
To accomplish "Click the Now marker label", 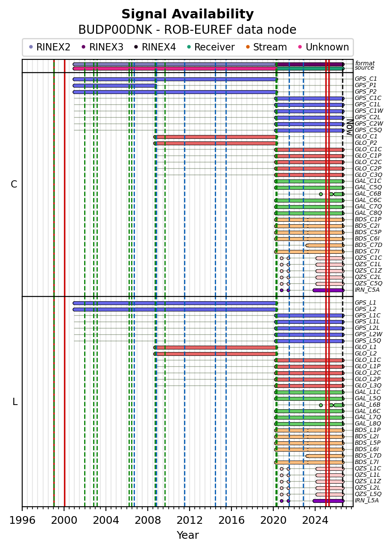I will [349, 127].
